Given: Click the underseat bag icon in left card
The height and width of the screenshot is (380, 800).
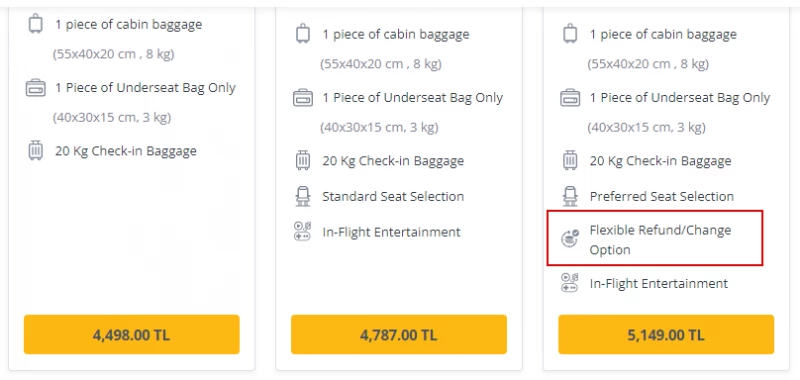Looking at the screenshot, I should (35, 88).
